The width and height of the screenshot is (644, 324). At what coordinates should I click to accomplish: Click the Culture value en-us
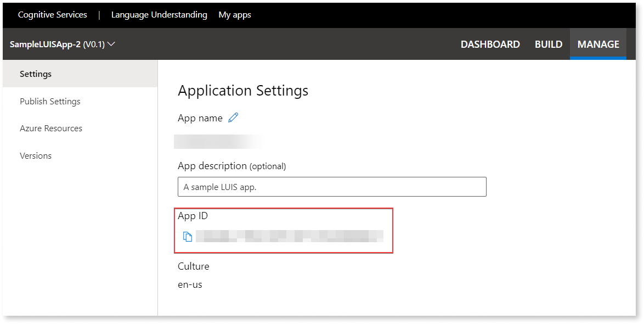[x=190, y=284]
